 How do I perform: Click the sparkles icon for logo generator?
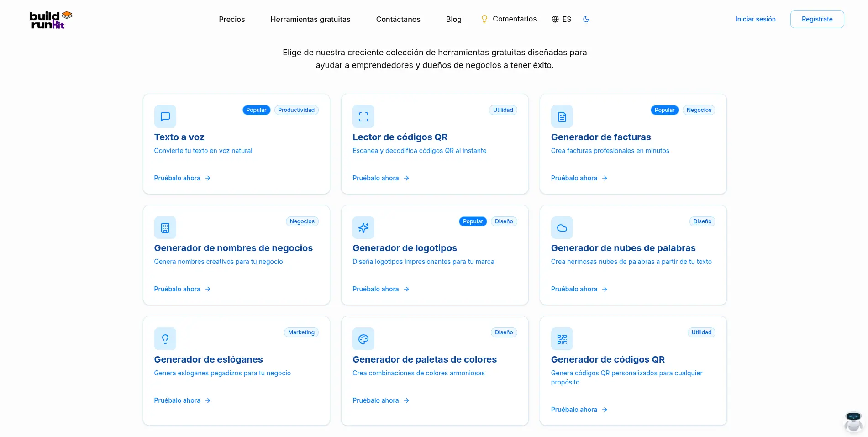363,228
